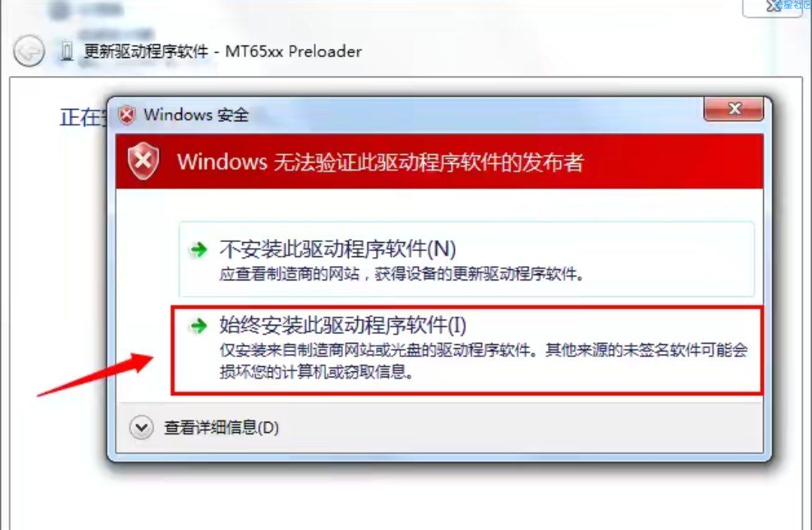The width and height of the screenshot is (812, 530).
Task: Click the small shield icon in Windows 安全 title bar
Action: click(127, 115)
